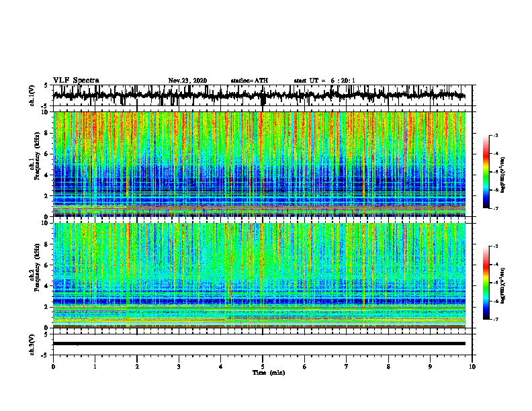532x411 pixels.
Task: Click the ch.2 color scale bar
Action: [486, 283]
